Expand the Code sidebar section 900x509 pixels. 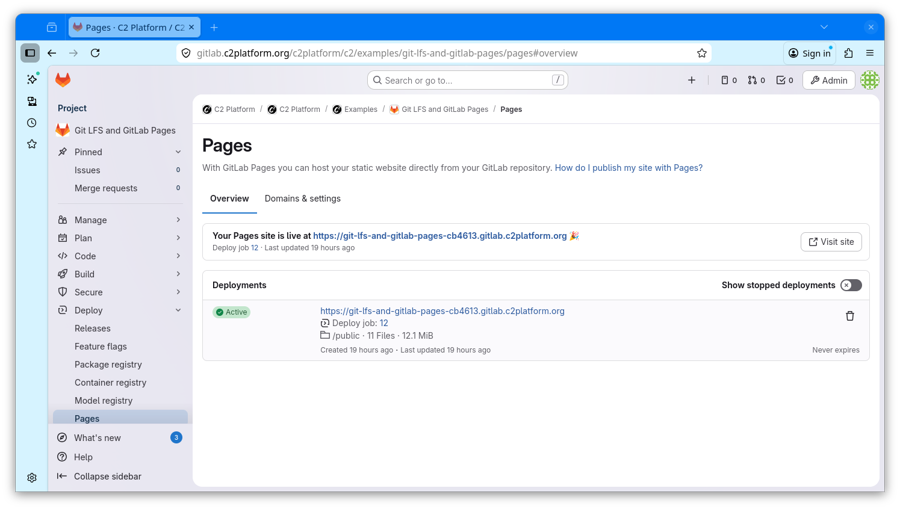click(119, 256)
